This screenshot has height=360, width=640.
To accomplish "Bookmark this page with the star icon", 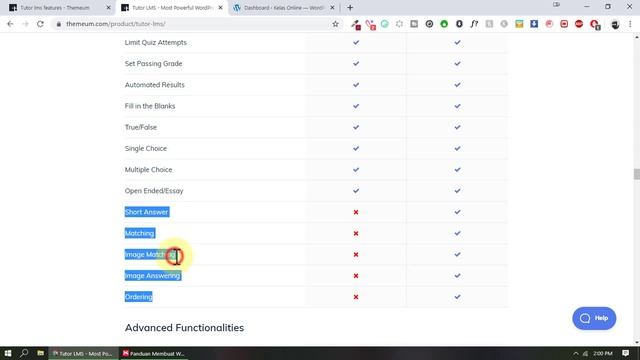I will pos(335,24).
